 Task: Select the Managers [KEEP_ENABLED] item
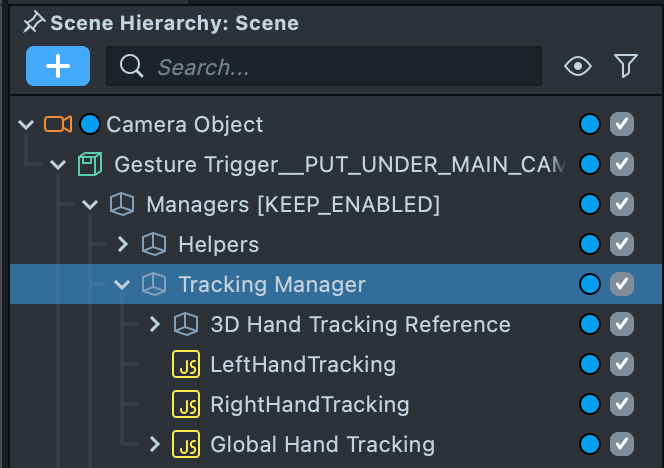click(292, 205)
